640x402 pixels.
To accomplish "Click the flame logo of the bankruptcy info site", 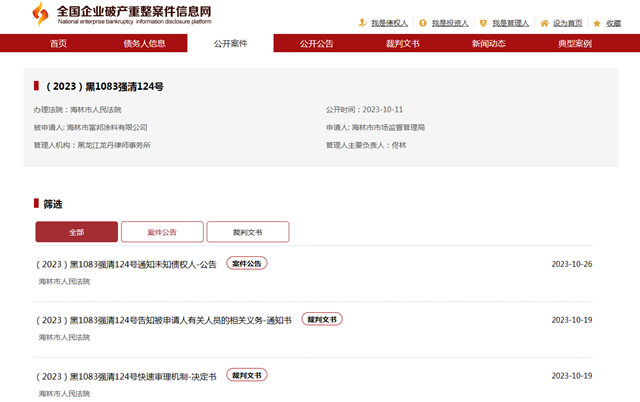I will 40,13.
